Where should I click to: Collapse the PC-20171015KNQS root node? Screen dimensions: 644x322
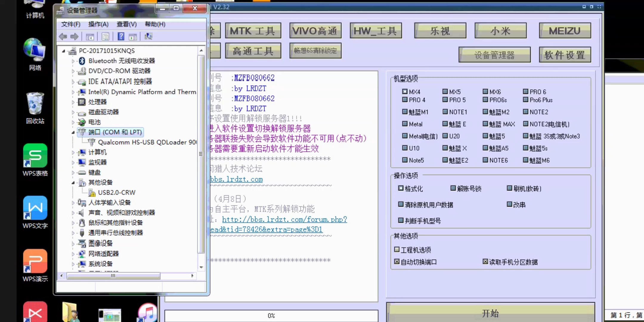pyautogui.click(x=64, y=51)
